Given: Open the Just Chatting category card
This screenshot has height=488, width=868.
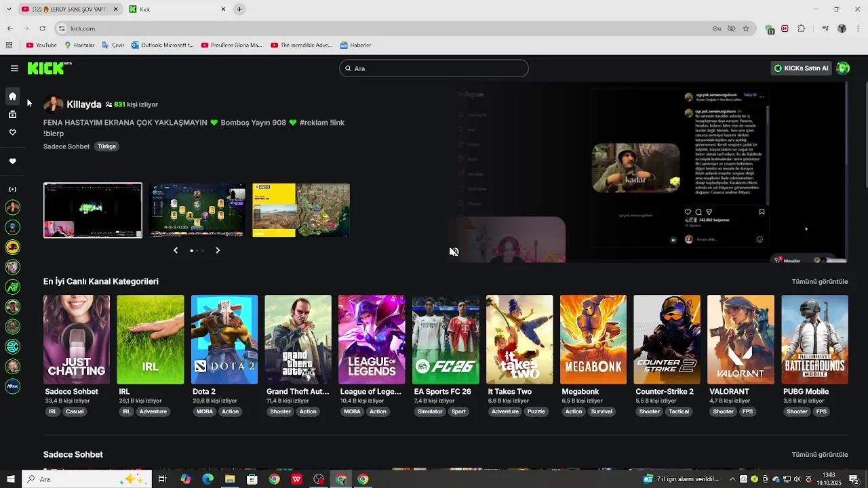Looking at the screenshot, I should (x=77, y=340).
